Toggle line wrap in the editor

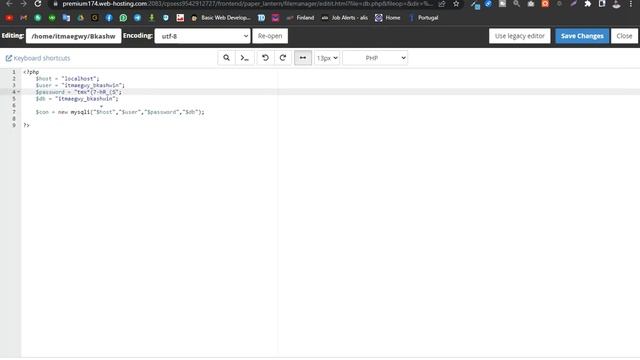click(303, 58)
